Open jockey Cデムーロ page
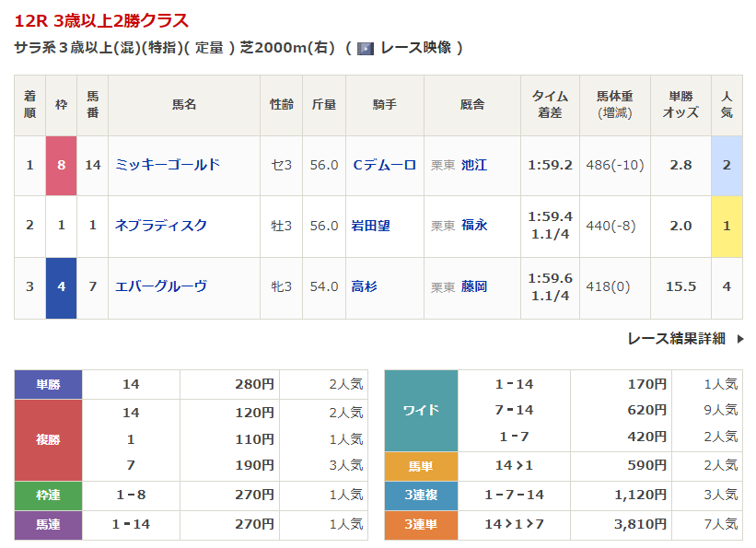The height and width of the screenshot is (548, 756). pos(384,165)
